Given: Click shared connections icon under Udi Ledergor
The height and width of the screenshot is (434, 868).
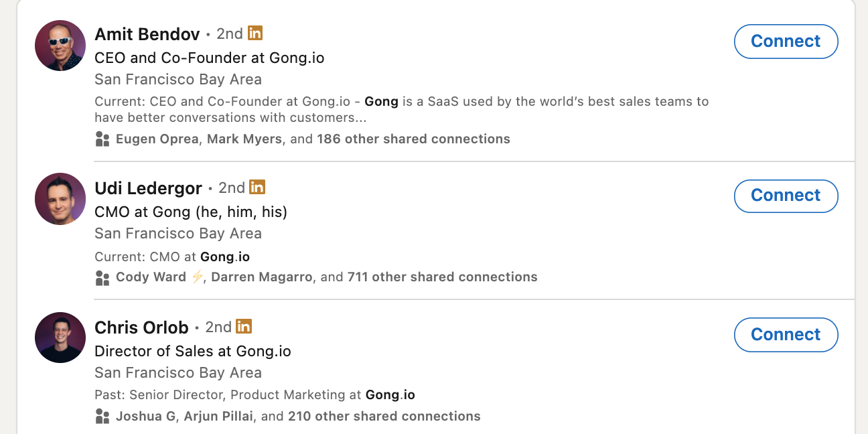Looking at the screenshot, I should [102, 277].
